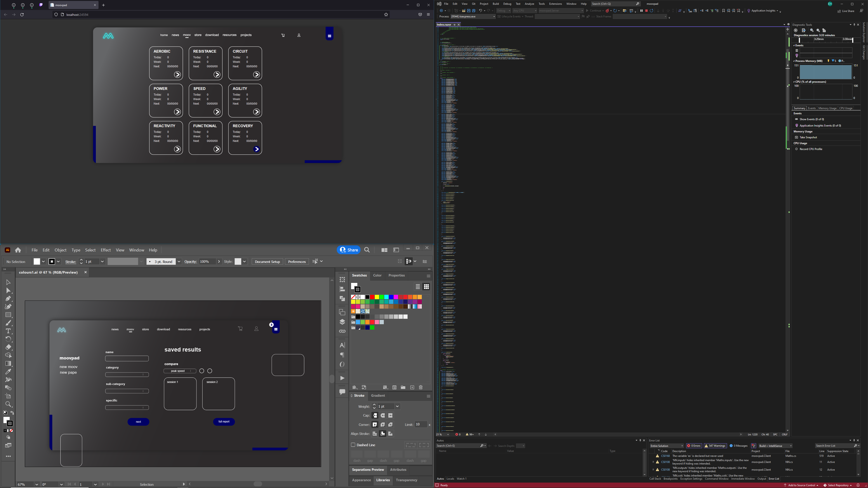868x488 pixels.
Task: Pick the red swatch in Swatches panel
Action: (x=372, y=297)
